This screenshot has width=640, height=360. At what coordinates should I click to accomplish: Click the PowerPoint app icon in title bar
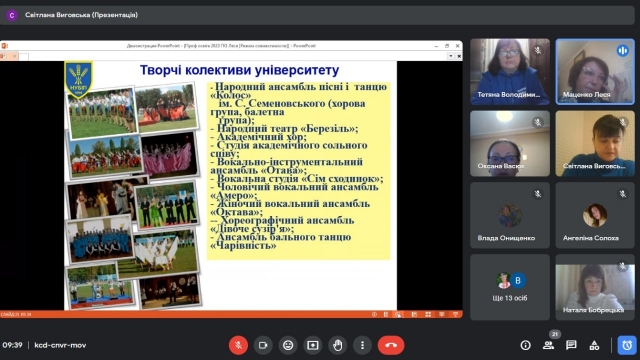point(4,46)
